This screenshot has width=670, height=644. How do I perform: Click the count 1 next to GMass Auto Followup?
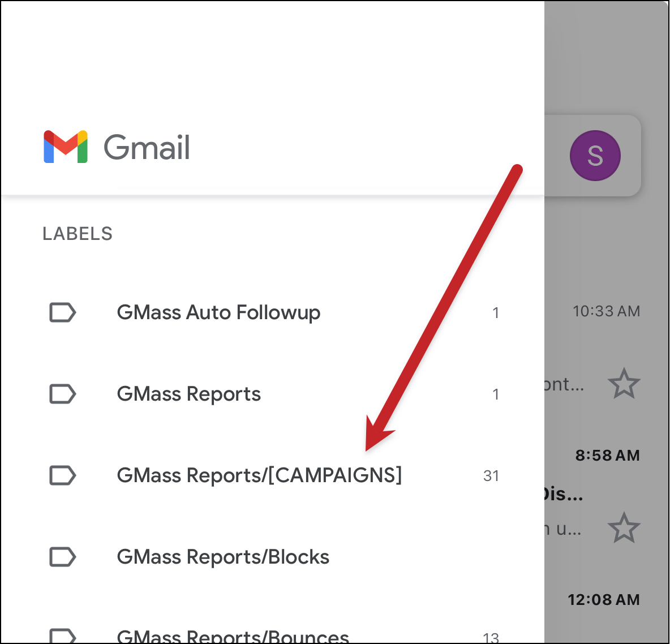[496, 313]
